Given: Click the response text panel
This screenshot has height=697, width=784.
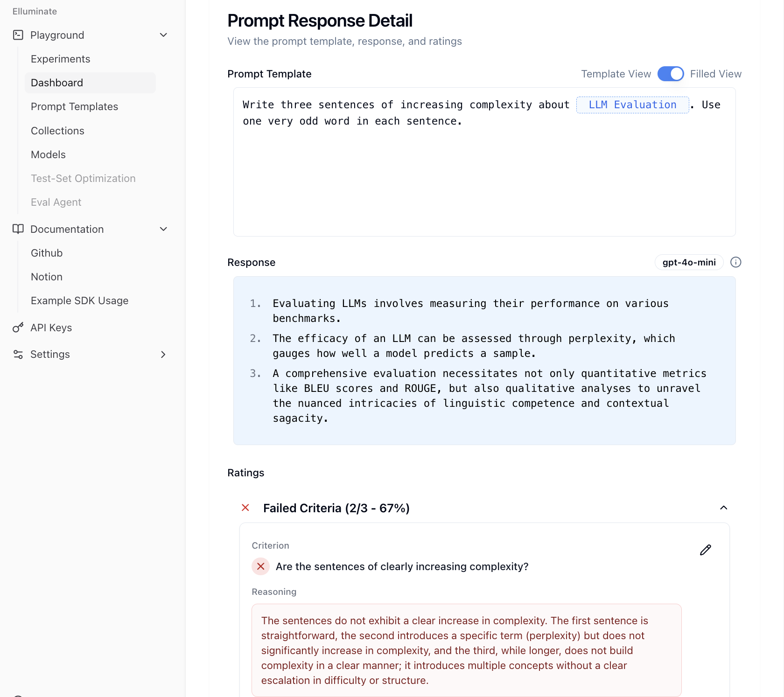Looking at the screenshot, I should click(x=484, y=361).
